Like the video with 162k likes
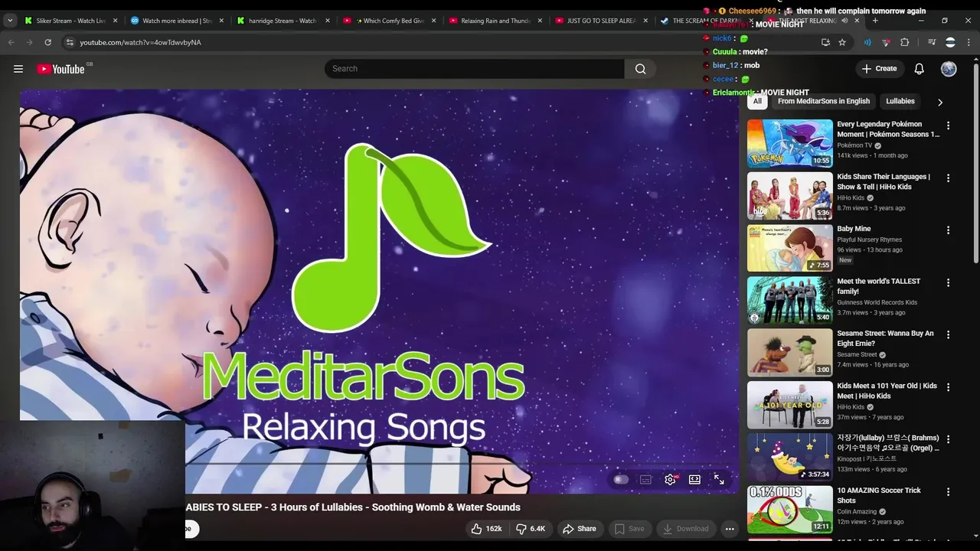The width and height of the screenshot is (980, 551). 486,529
